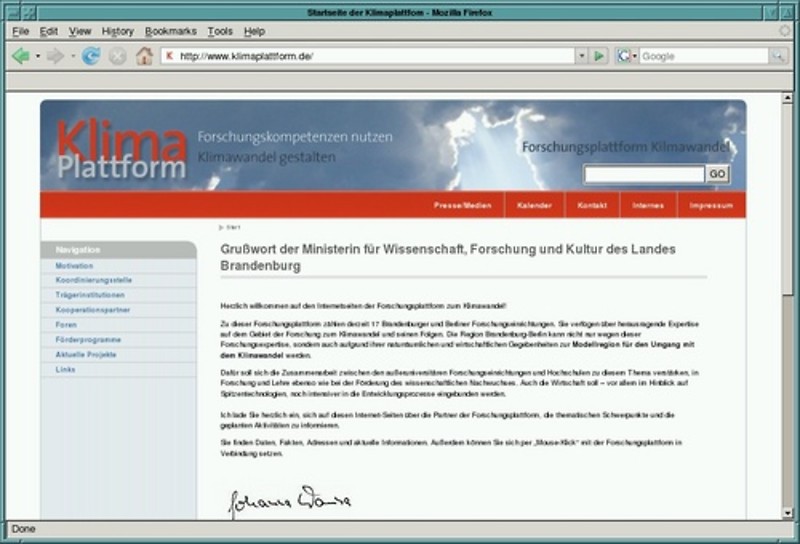Image resolution: width=800 pixels, height=544 pixels.
Task: Click the Done status bar text
Action: tap(23, 529)
